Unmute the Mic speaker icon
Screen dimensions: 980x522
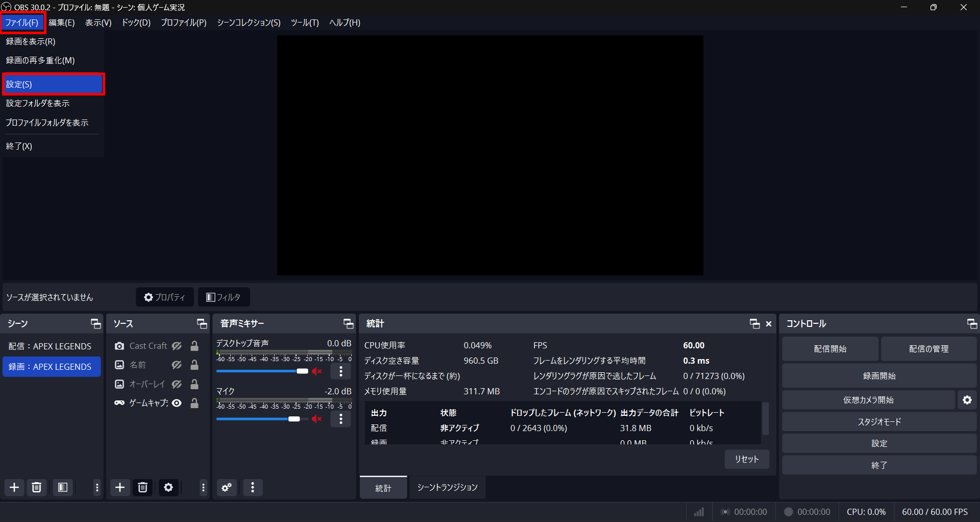tap(317, 419)
